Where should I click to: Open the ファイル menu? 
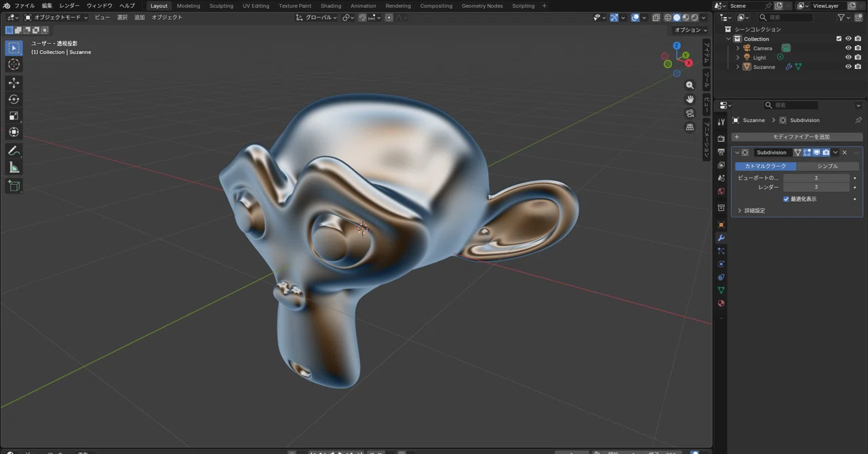pos(24,5)
